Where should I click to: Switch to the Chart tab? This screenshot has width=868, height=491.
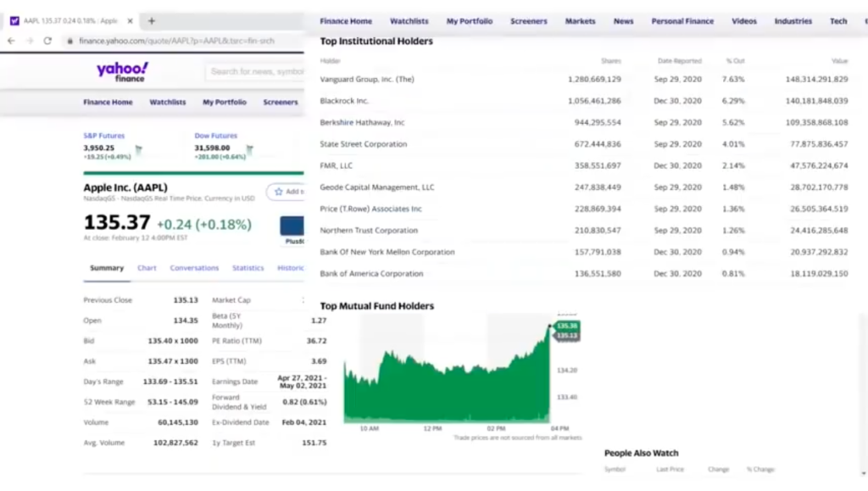(147, 268)
